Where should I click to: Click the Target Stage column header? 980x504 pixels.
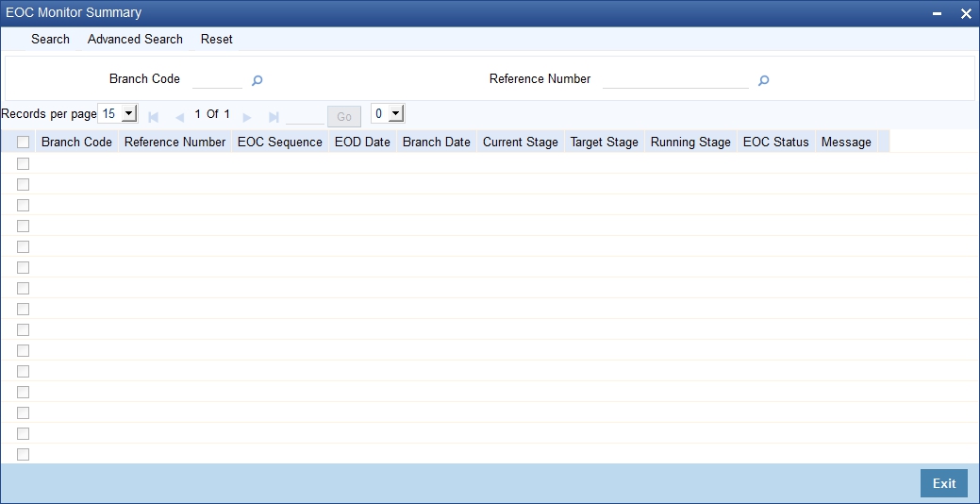click(x=605, y=142)
